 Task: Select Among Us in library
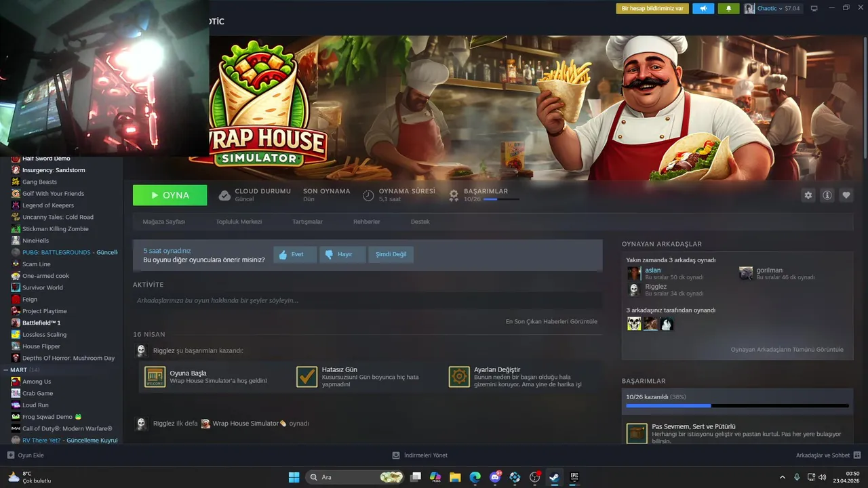coord(37,382)
